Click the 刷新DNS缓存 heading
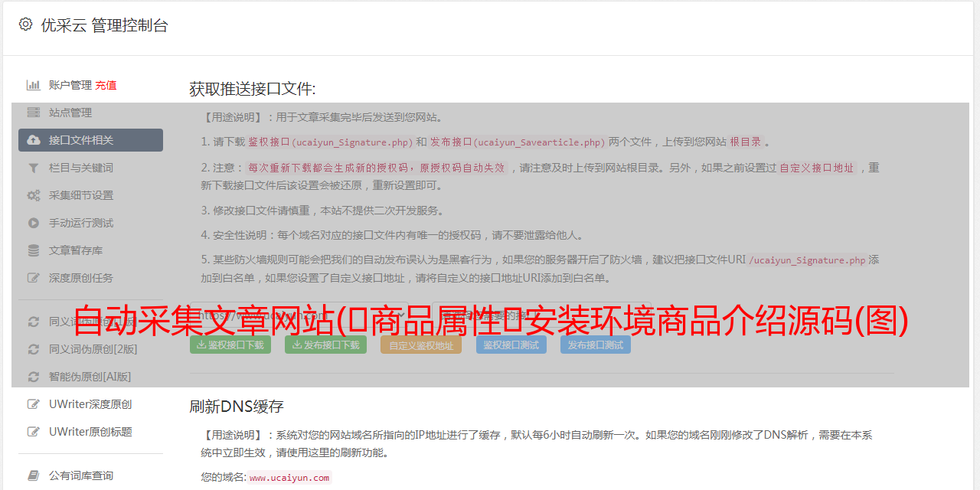 click(x=237, y=407)
